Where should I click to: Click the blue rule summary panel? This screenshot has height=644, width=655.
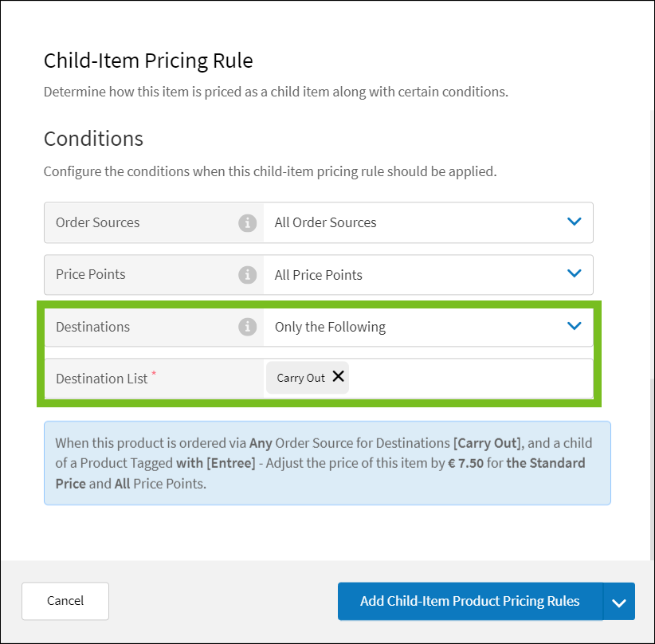[327, 463]
